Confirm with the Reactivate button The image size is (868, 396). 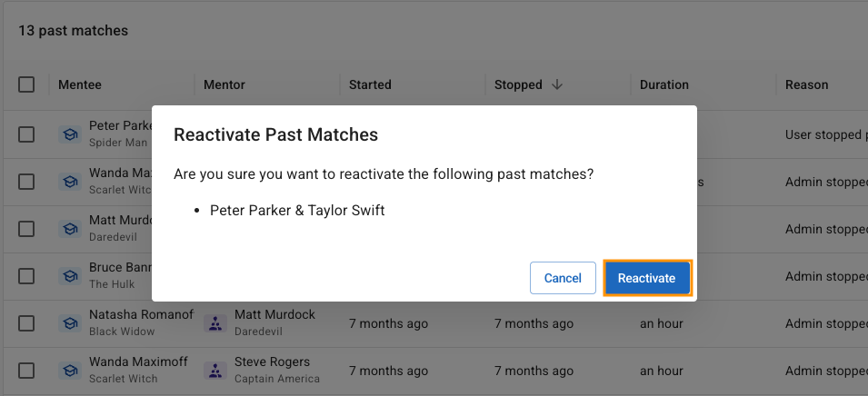pos(646,278)
